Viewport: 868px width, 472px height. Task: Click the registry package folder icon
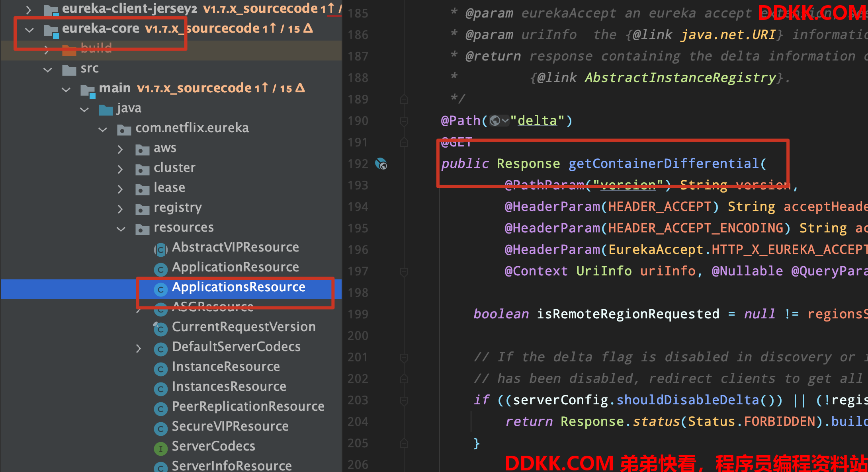(x=142, y=209)
